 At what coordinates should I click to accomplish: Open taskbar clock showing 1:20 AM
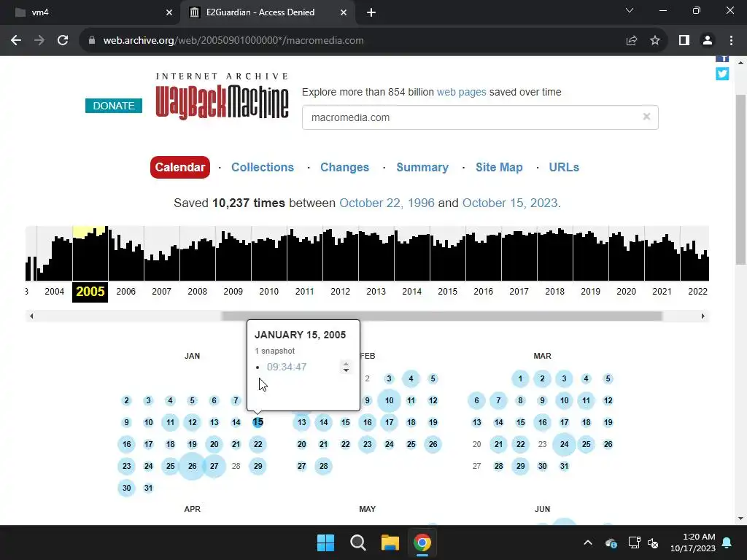pos(693,542)
